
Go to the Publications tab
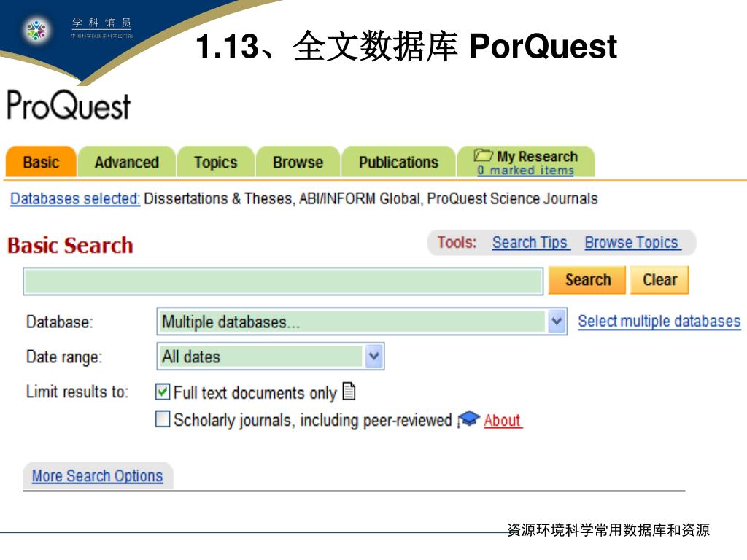pyautogui.click(x=398, y=162)
